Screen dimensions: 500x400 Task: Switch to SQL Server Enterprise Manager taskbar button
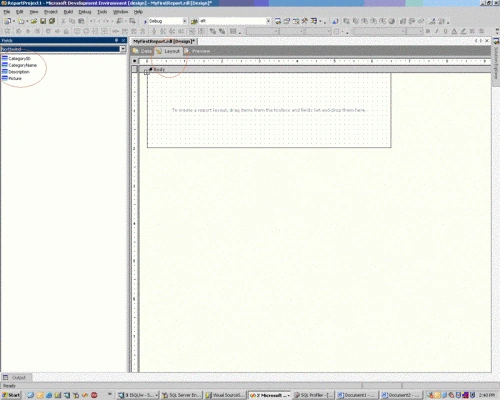181,395
